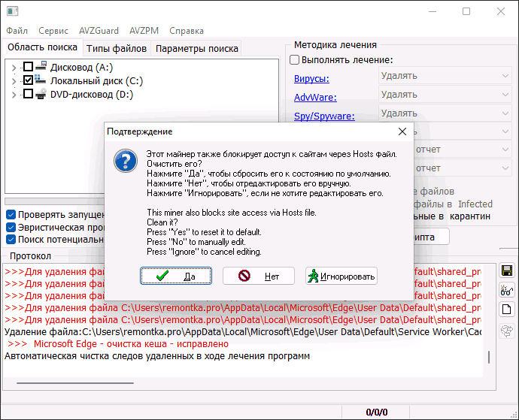
Task: Click the Spy/Spyware link
Action: pos(324,116)
